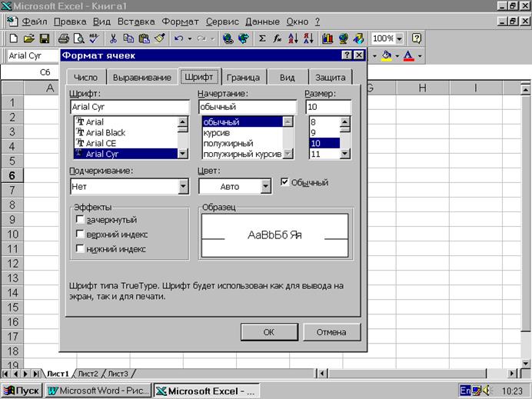Open the zoom 100% dropdown arrow
This screenshot has height=399, width=532.
pos(399,38)
